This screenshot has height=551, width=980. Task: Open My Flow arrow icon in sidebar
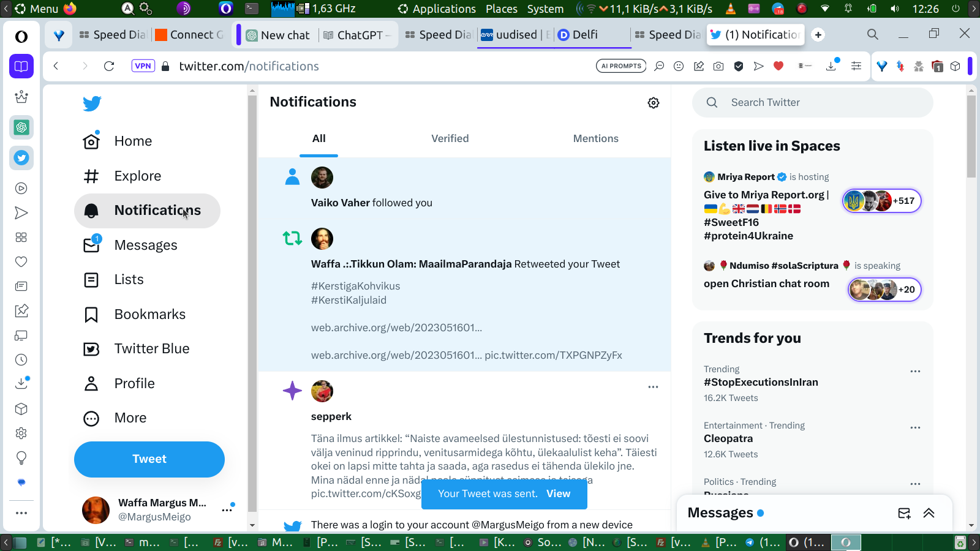click(x=21, y=213)
